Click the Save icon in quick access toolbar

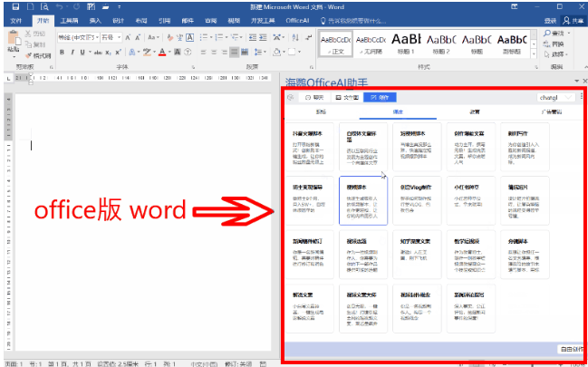(x=15, y=6)
